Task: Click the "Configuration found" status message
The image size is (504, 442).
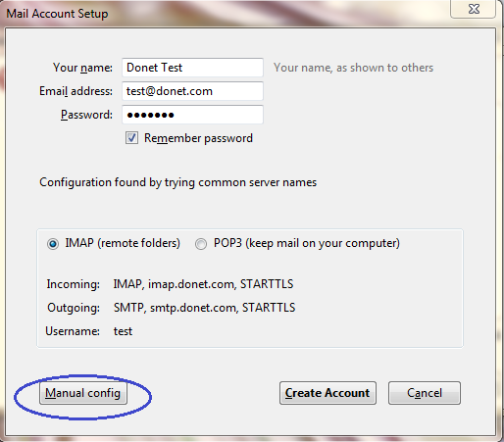Action: [x=177, y=182]
